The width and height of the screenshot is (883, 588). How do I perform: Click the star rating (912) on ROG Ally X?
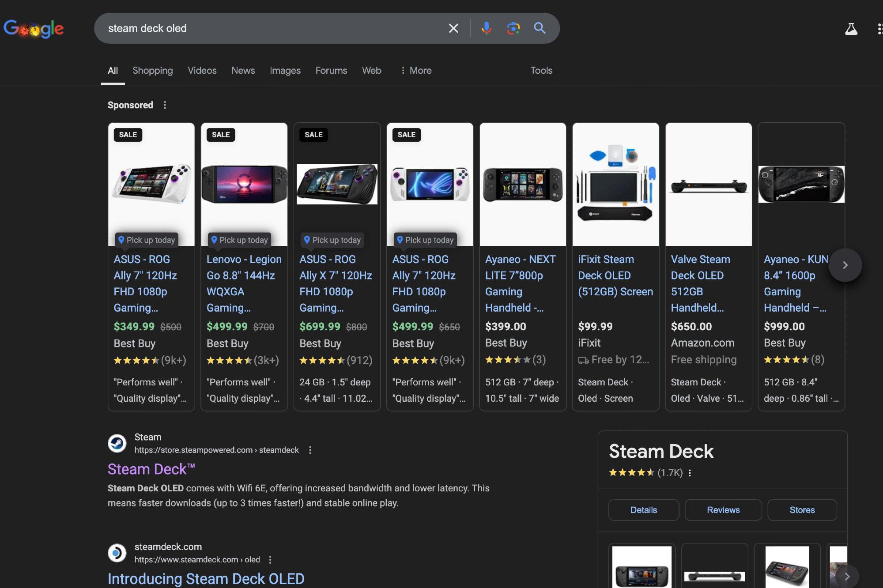coord(336,360)
